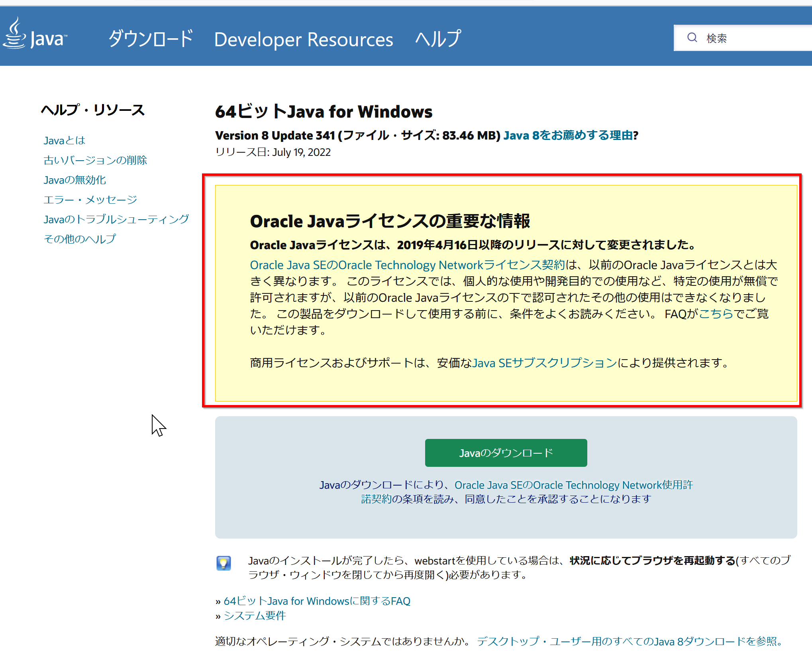Click the Version 8 Update 341 text
Screen dimensions: 812x653
275,136
